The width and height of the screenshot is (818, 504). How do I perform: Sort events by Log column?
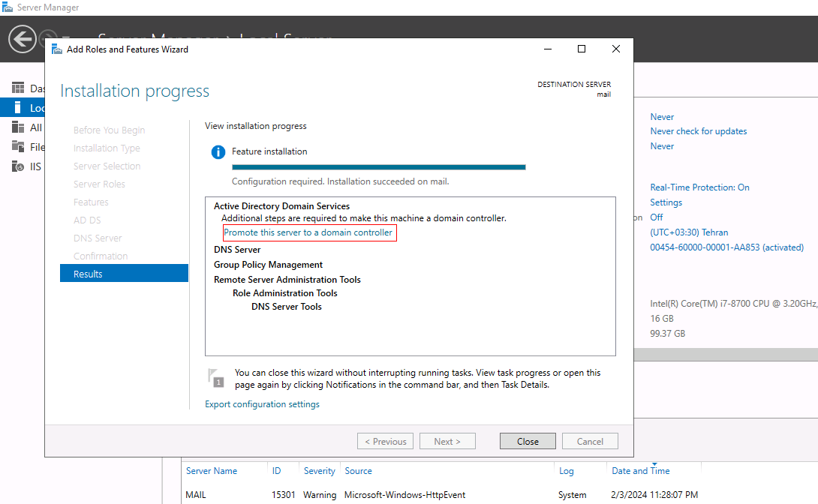pos(566,471)
